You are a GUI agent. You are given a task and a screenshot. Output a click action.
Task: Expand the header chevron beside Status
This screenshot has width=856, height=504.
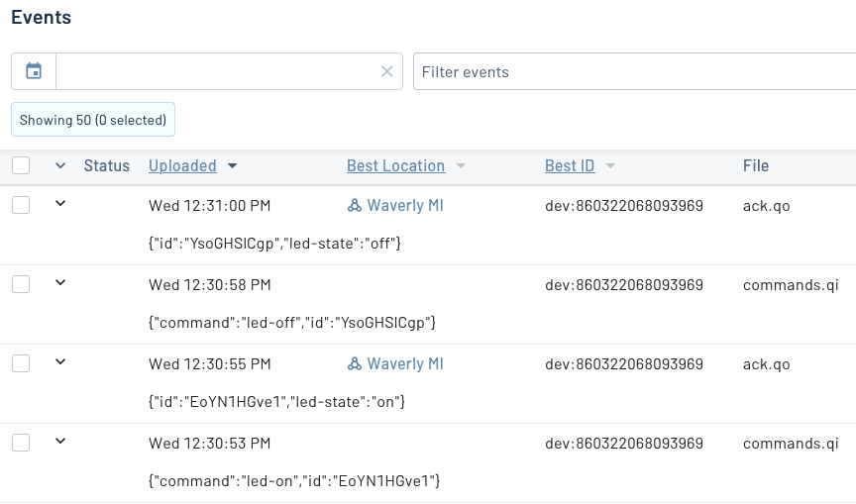point(60,165)
